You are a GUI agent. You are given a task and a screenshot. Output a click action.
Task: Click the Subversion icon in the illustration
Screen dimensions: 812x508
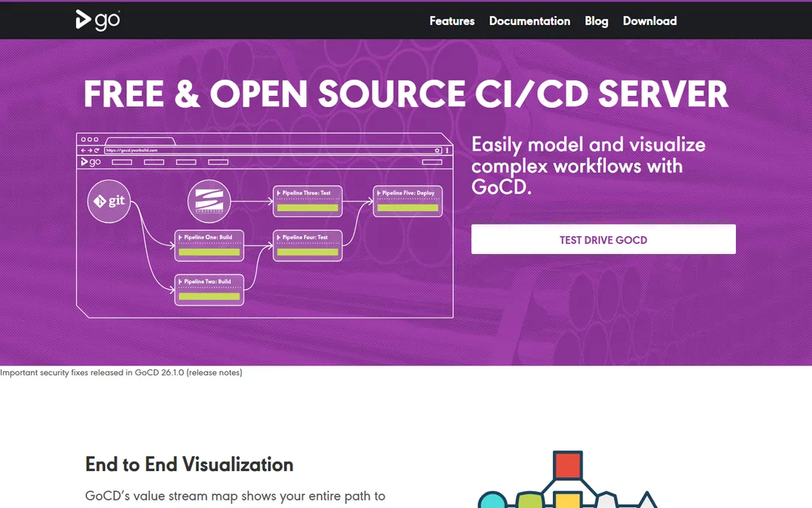209,201
